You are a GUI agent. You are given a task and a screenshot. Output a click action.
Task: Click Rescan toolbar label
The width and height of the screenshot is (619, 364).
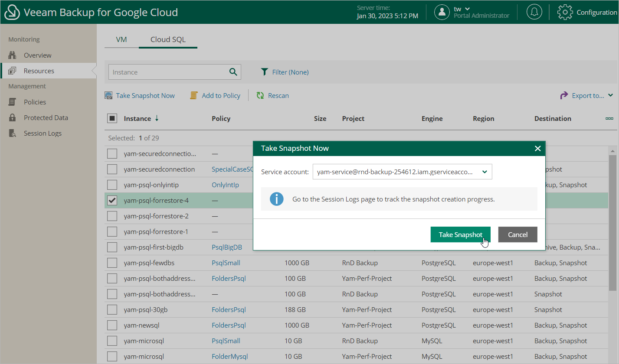tap(278, 96)
